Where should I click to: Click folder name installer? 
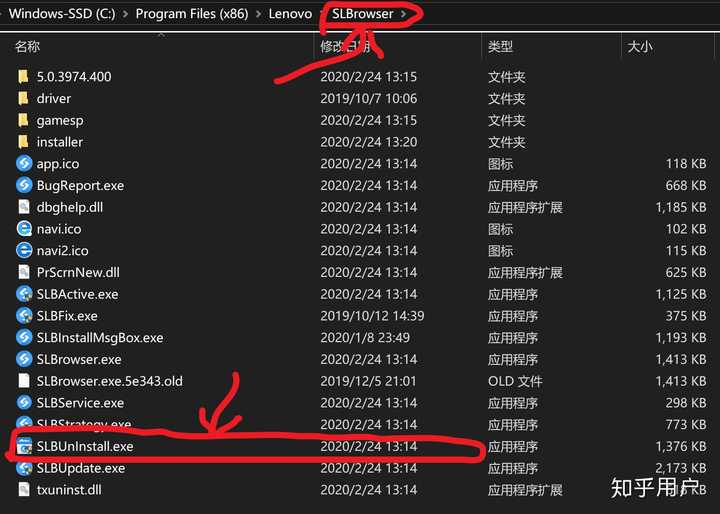[x=60, y=142]
